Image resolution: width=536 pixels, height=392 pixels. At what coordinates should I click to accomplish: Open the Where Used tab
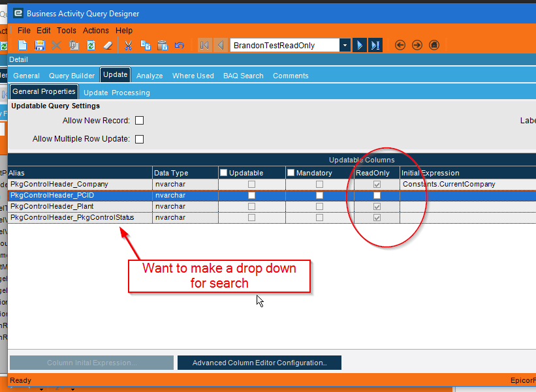coord(193,76)
